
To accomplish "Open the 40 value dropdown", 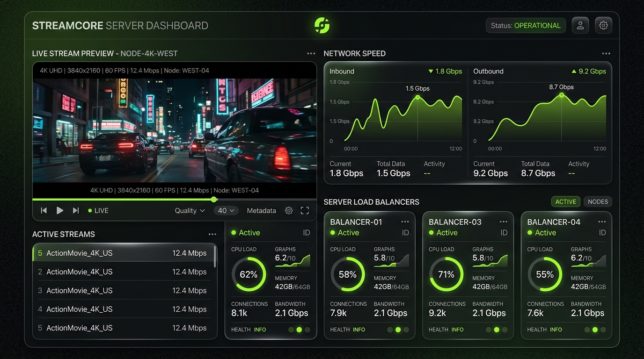I will (x=227, y=211).
